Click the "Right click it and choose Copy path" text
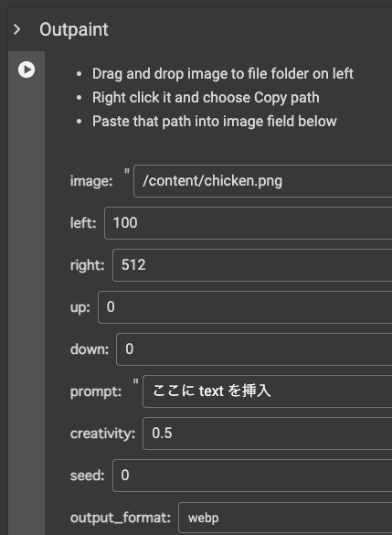 (206, 98)
